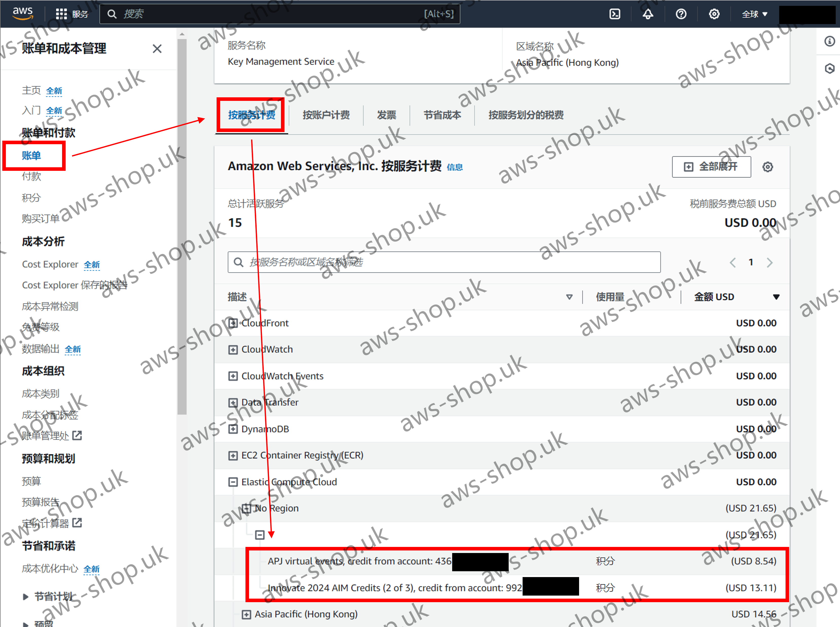The image size is (840, 627).
Task: Switch to the 节省成本 tab
Action: tap(442, 115)
